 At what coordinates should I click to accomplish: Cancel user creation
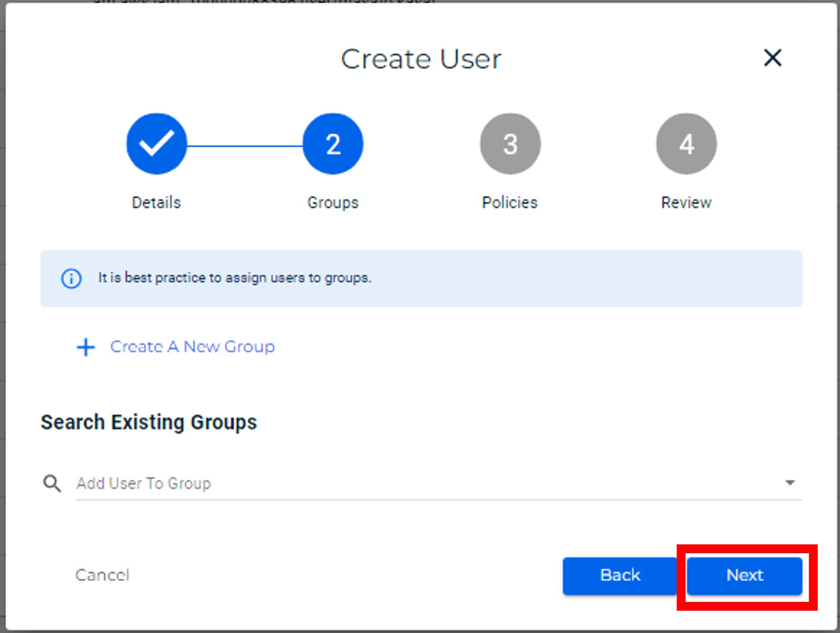[102, 575]
